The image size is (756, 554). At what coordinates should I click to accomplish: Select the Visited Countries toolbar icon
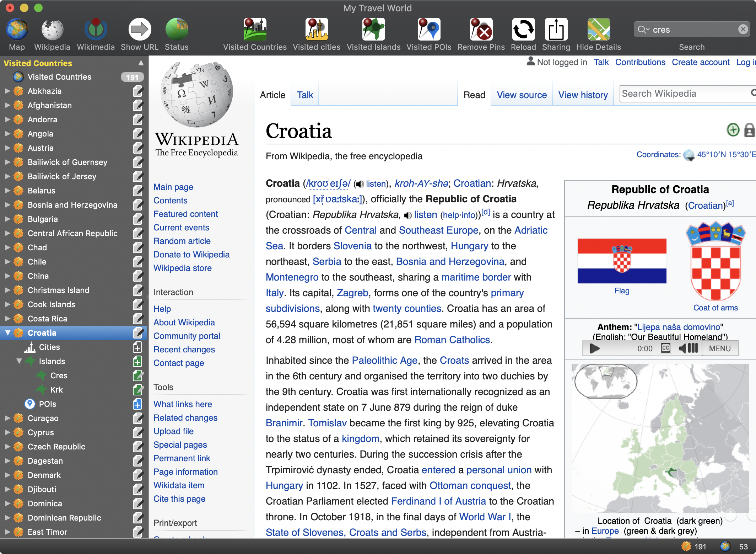[x=255, y=30]
